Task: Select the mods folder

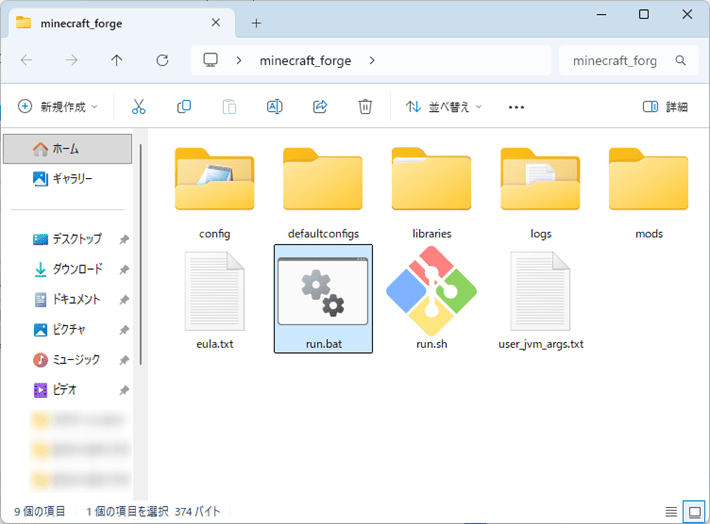Action: coord(649,193)
